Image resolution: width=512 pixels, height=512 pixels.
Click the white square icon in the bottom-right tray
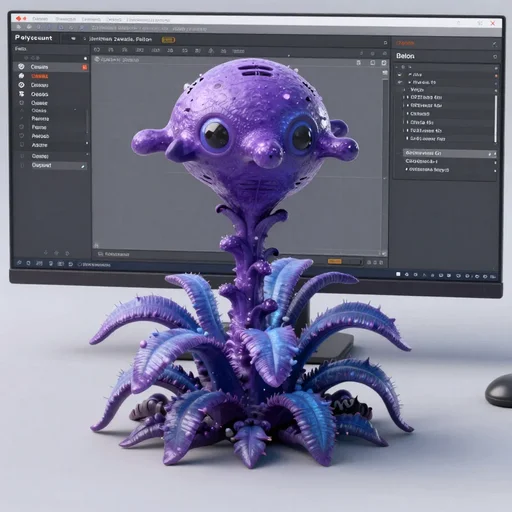(x=398, y=274)
